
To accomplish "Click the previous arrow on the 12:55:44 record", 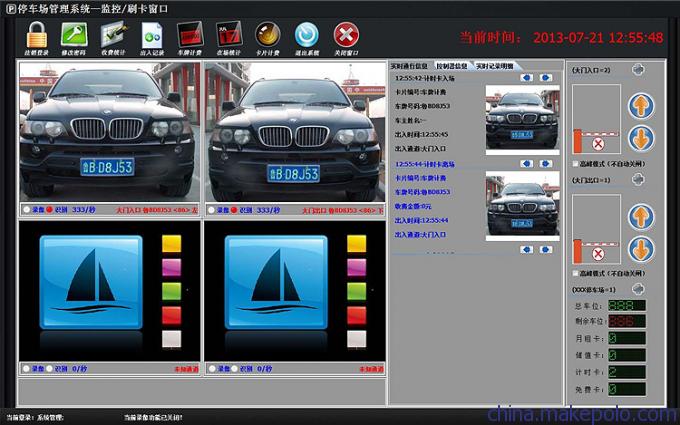I will 527,163.
